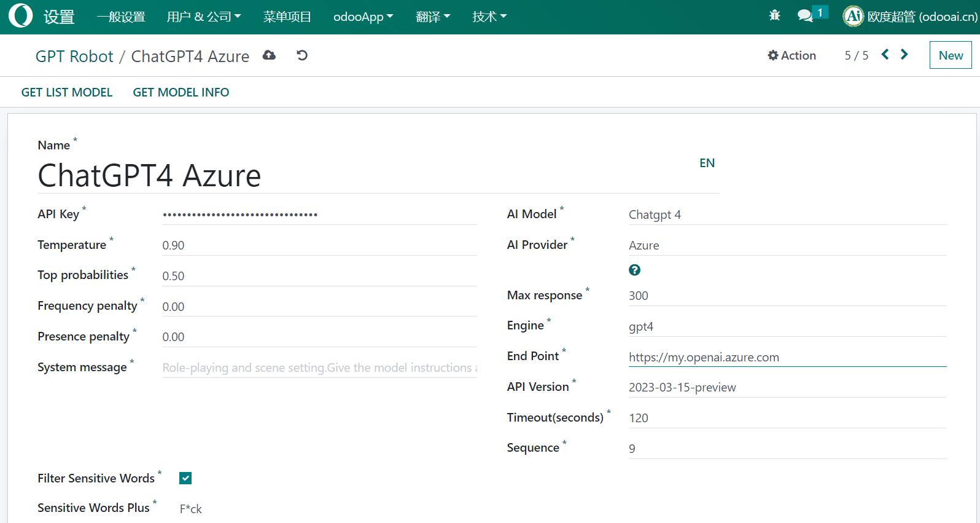
Task: Open the debug bug icon menu
Action: [774, 16]
